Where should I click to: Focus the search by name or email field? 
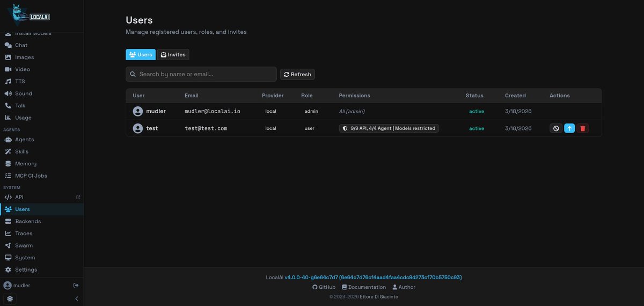201,74
